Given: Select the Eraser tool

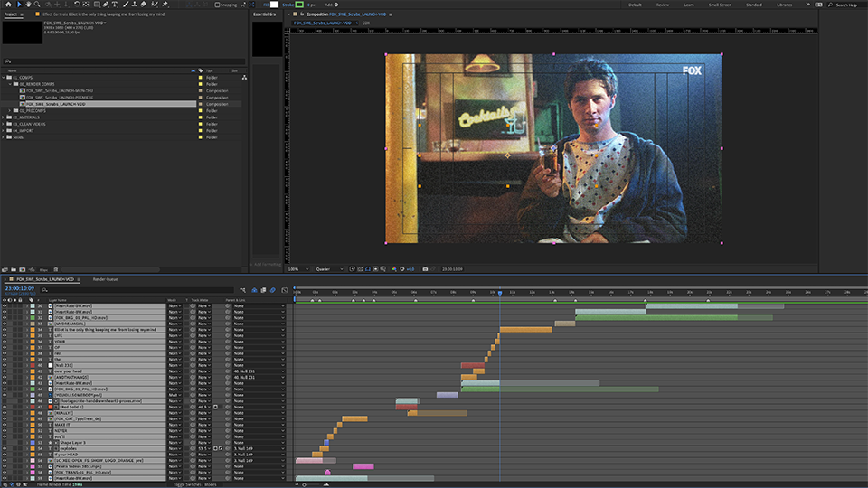Looking at the screenshot, I should pyautogui.click(x=144, y=5).
